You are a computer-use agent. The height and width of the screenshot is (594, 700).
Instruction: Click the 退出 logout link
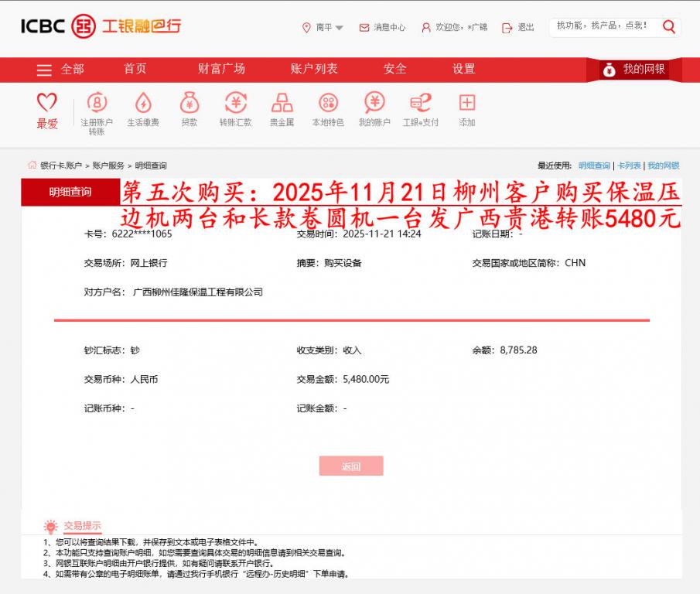[524, 27]
